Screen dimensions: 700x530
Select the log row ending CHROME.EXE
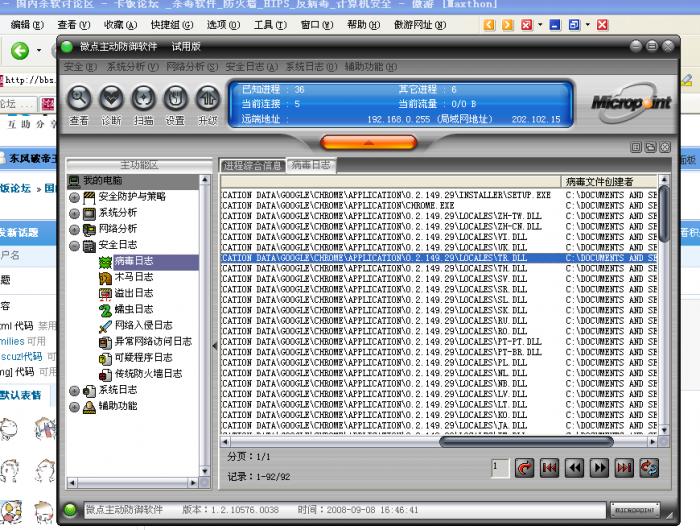[x=439, y=206]
